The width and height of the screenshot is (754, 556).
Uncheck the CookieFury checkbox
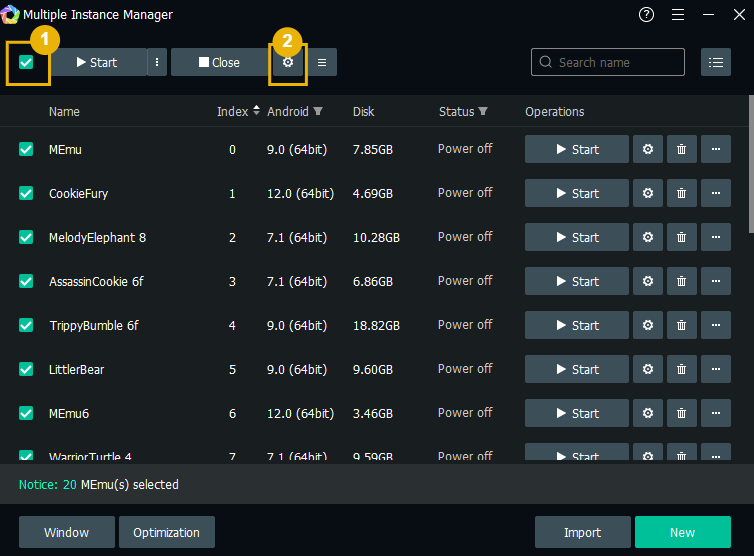tap(26, 193)
